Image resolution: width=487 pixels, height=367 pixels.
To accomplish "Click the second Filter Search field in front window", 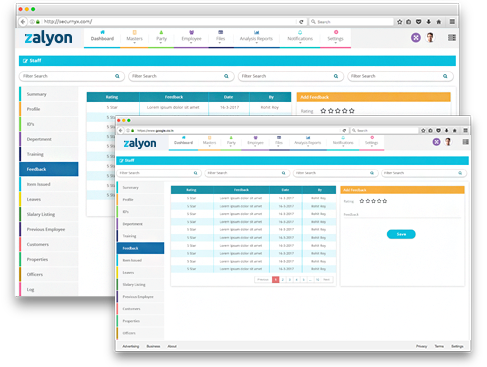I will point(246,173).
